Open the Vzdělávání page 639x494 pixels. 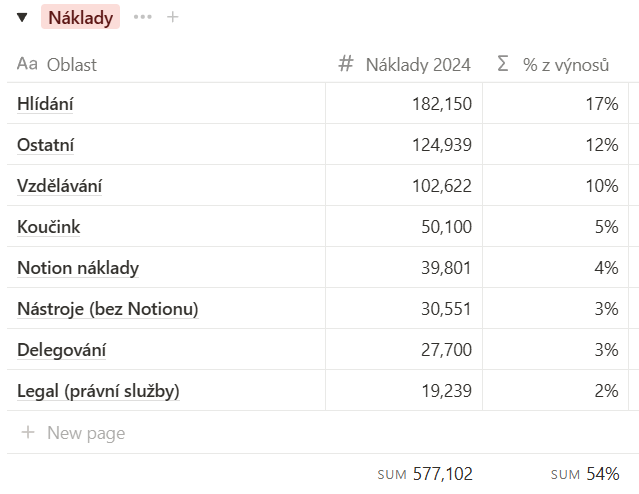coord(60,185)
